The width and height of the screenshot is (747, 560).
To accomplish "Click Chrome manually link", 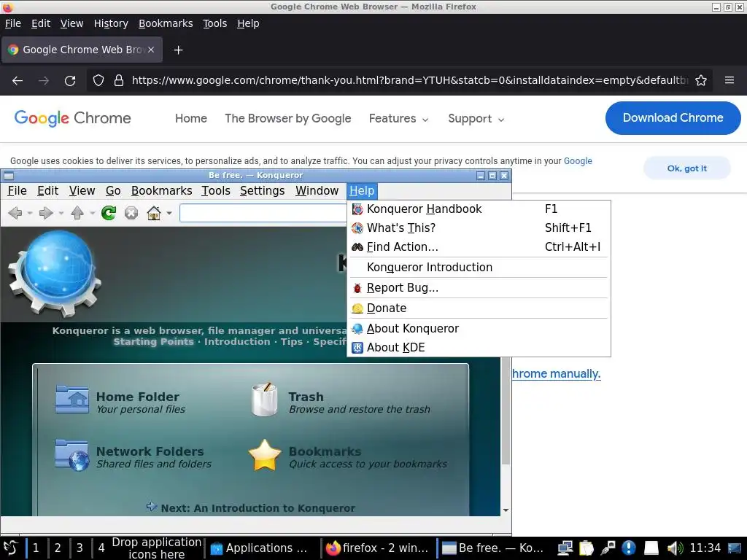I will tap(557, 374).
